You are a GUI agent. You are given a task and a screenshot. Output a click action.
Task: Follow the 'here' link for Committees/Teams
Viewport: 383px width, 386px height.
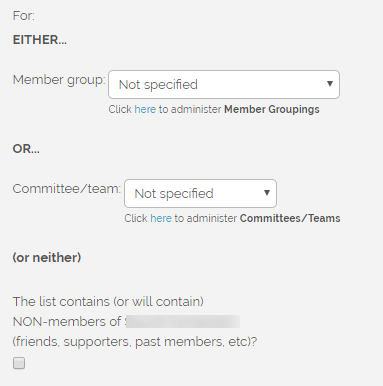[161, 218]
